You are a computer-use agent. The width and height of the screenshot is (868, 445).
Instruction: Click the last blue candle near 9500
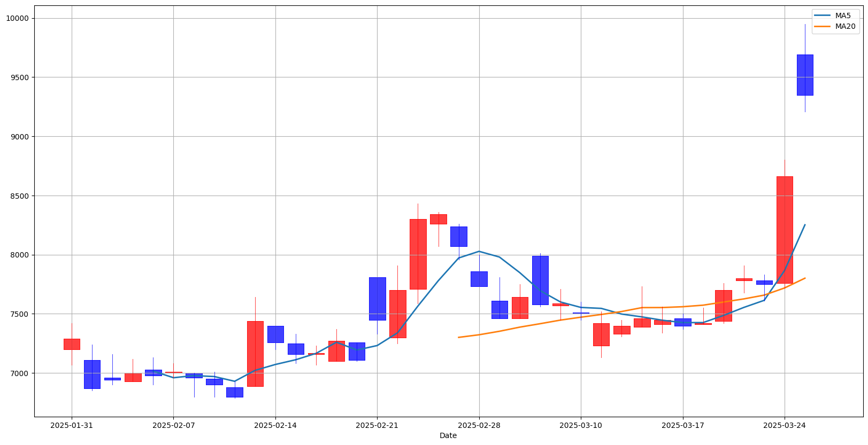pyautogui.click(x=805, y=75)
